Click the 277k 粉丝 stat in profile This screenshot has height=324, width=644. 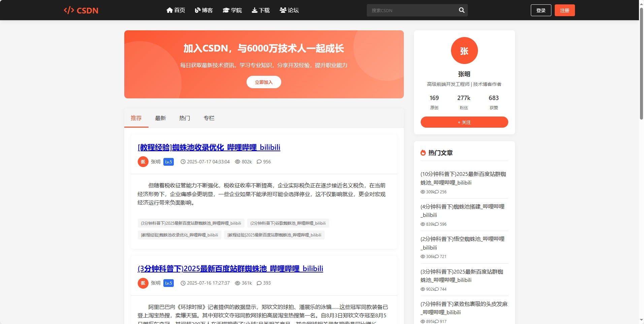(464, 102)
